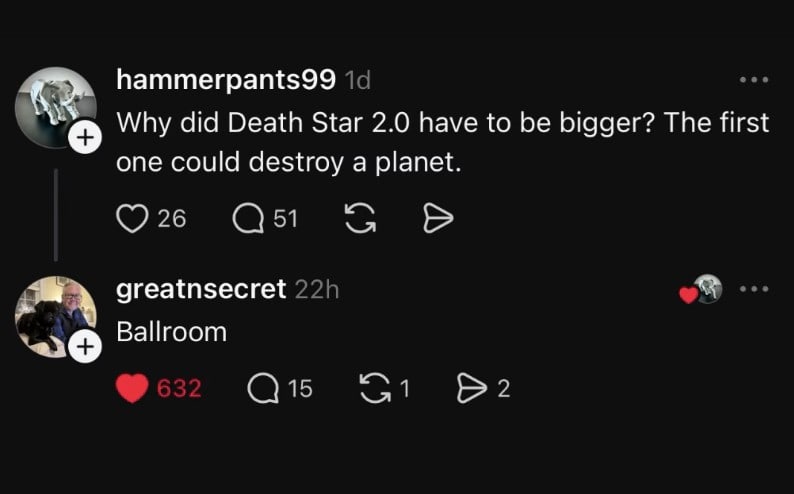Screen dimensions: 794x494
Task: Reply to greatnsecret's Ballroom comment
Action: [x=261, y=388]
